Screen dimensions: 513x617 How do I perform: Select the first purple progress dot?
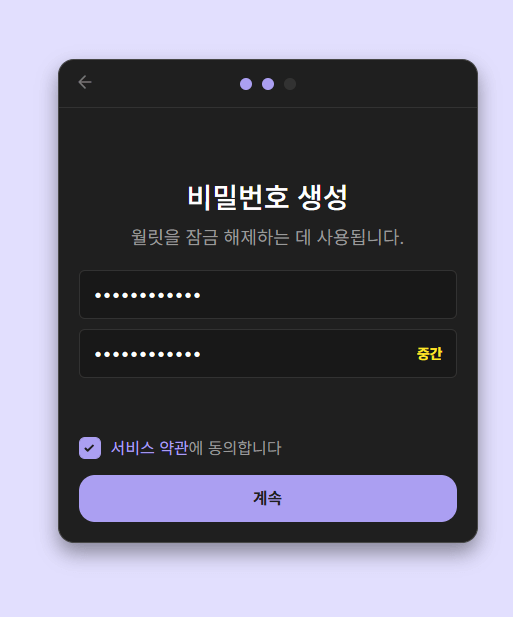pyautogui.click(x=246, y=84)
